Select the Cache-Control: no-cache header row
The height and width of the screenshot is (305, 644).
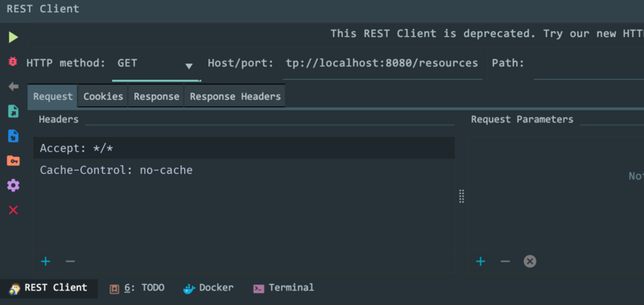click(244, 170)
